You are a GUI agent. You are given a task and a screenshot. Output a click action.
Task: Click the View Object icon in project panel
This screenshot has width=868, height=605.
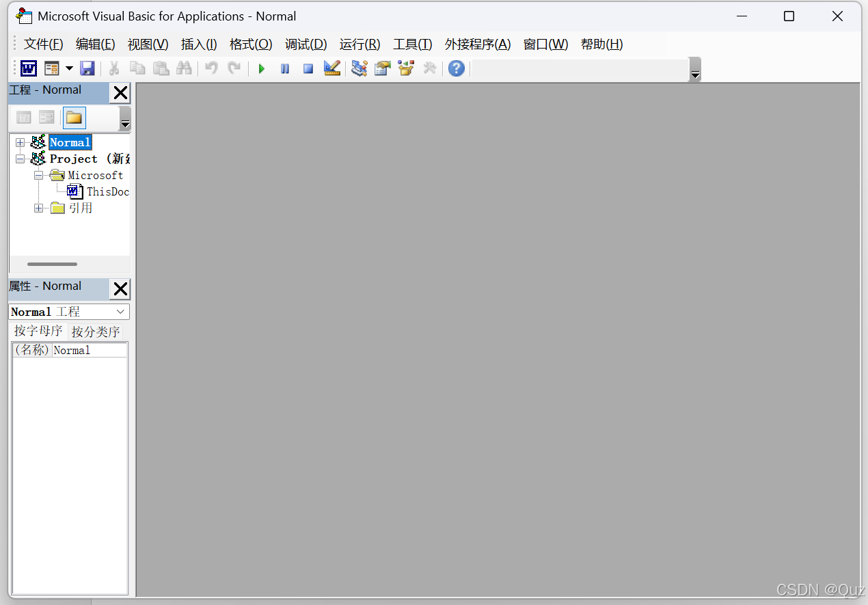coord(46,118)
